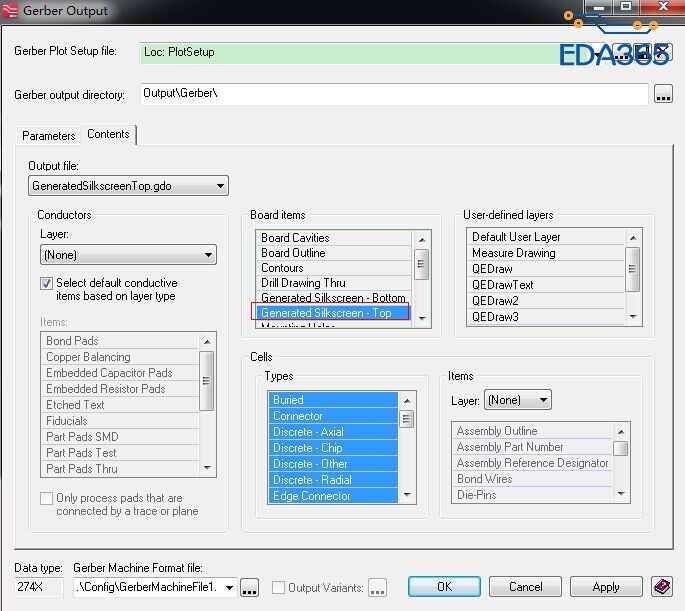Click up arrow of cell Types list

tap(407, 400)
